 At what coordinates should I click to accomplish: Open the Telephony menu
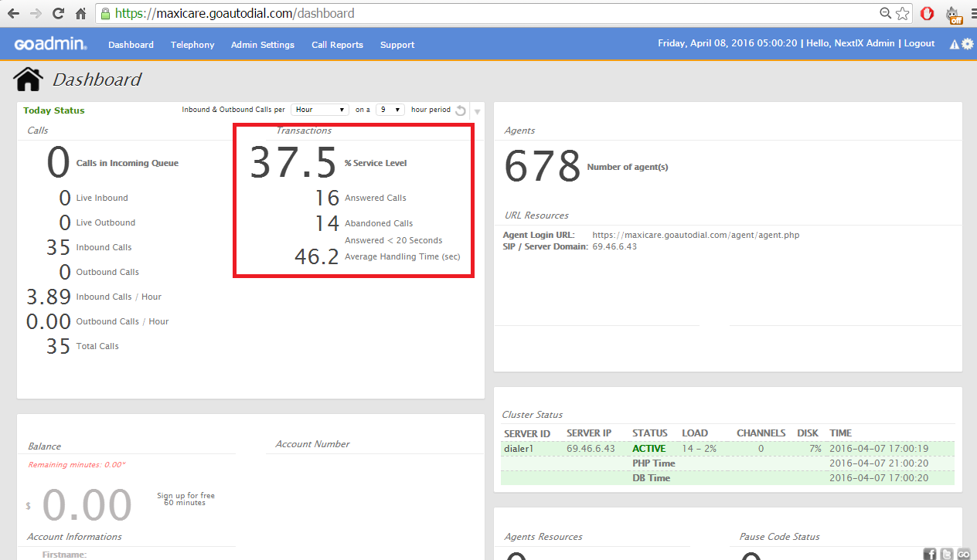[192, 45]
